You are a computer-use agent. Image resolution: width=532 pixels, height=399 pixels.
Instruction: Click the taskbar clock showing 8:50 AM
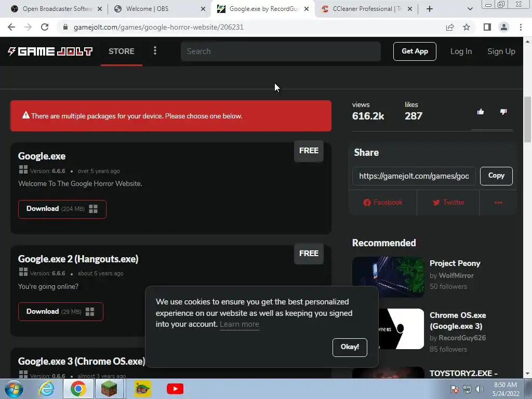point(506,389)
